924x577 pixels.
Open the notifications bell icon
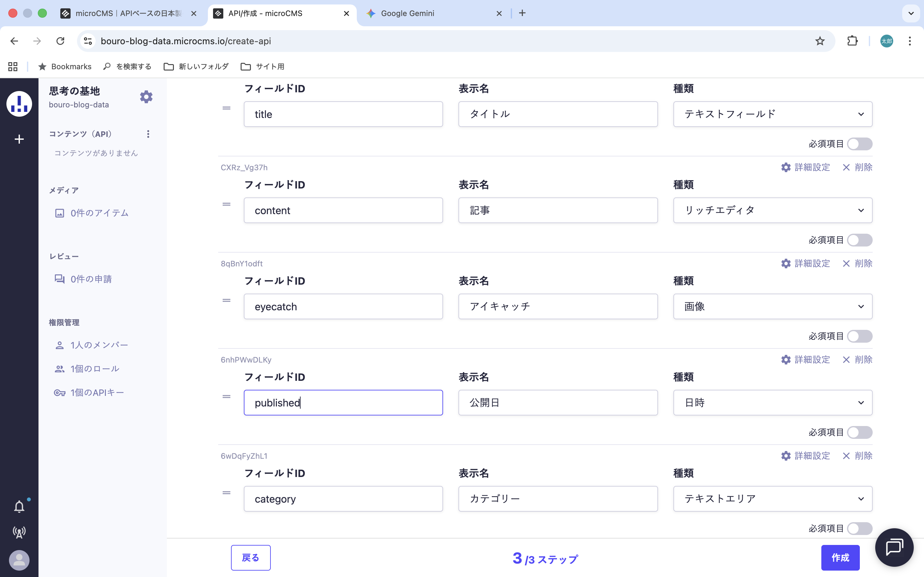[x=19, y=506]
